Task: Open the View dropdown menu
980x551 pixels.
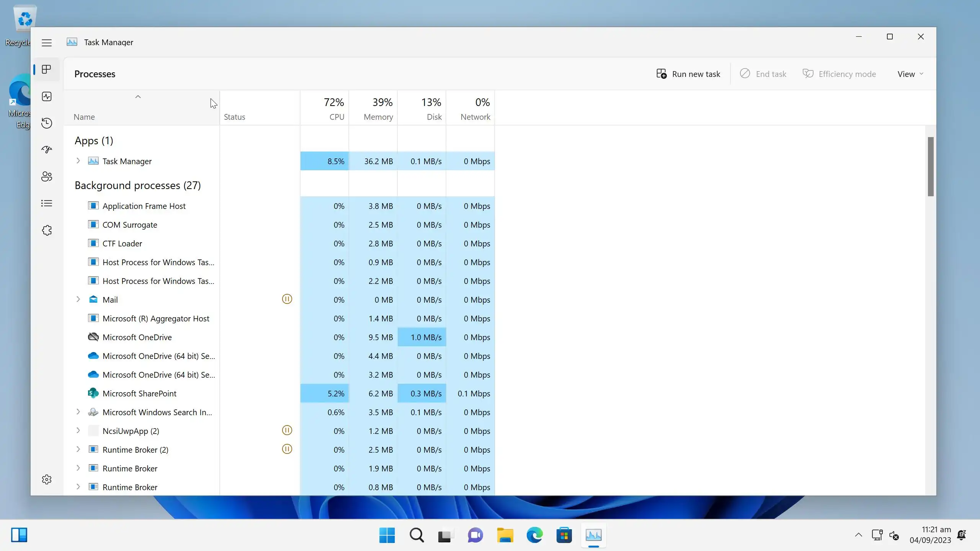Action: pyautogui.click(x=910, y=74)
